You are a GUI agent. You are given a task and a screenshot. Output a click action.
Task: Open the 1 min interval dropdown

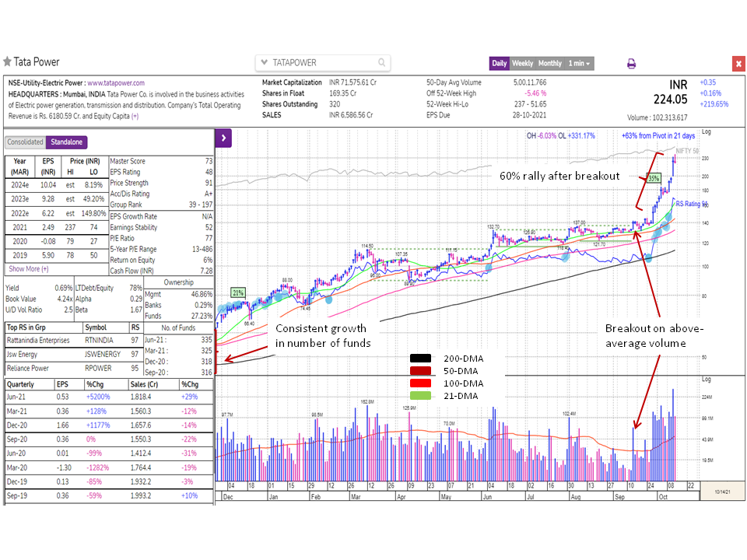coord(579,63)
